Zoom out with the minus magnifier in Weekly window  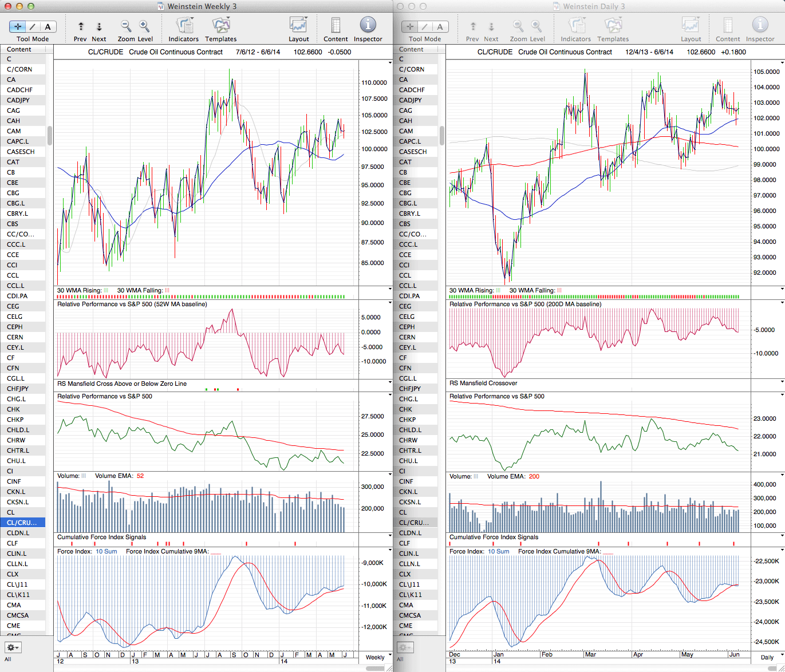tap(126, 26)
